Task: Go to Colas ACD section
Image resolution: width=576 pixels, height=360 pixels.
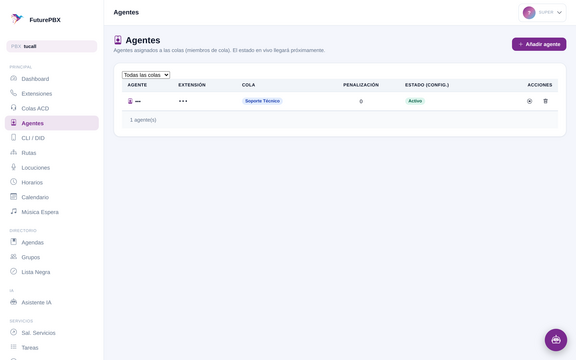Action: (51, 108)
